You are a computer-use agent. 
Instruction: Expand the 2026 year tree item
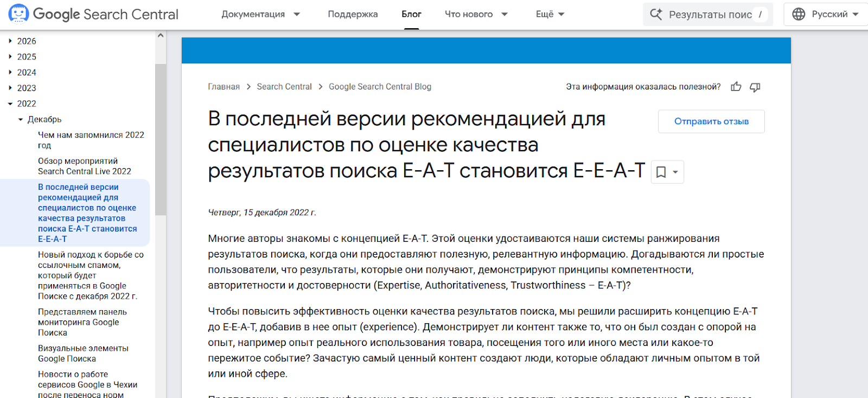10,41
